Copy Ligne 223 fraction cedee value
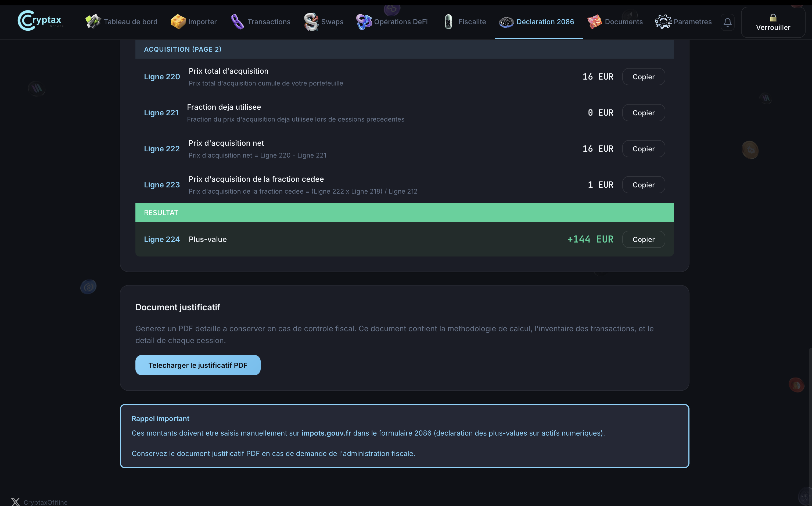This screenshot has height=506, width=812. click(x=644, y=185)
